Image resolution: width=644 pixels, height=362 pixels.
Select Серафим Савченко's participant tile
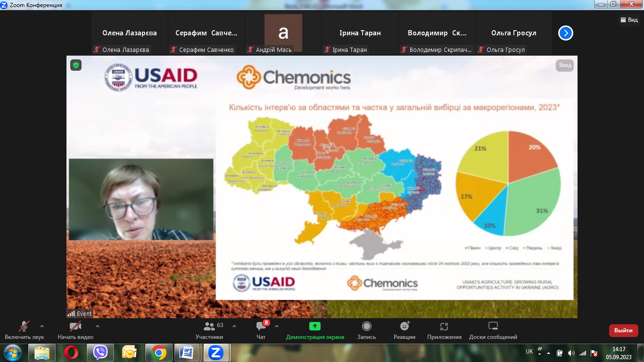coord(206,33)
